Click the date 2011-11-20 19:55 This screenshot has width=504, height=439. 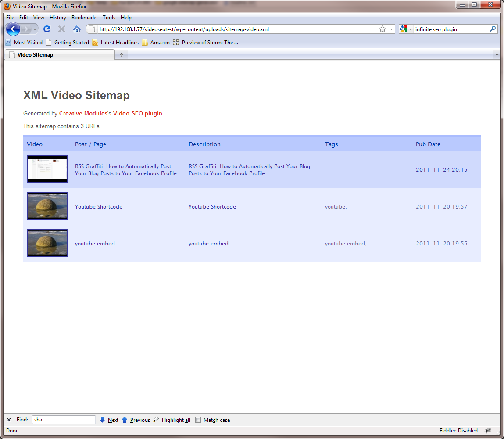(442, 244)
